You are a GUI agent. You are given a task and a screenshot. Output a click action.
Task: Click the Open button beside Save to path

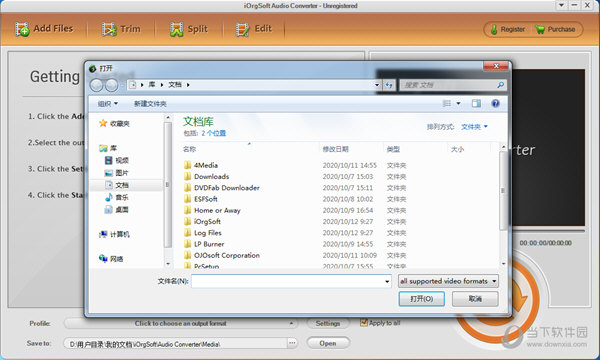click(x=328, y=343)
